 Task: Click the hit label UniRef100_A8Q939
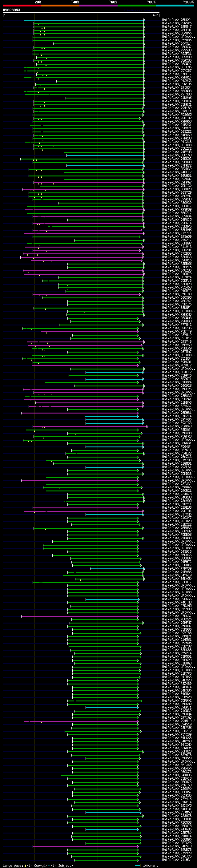click(177, 203)
